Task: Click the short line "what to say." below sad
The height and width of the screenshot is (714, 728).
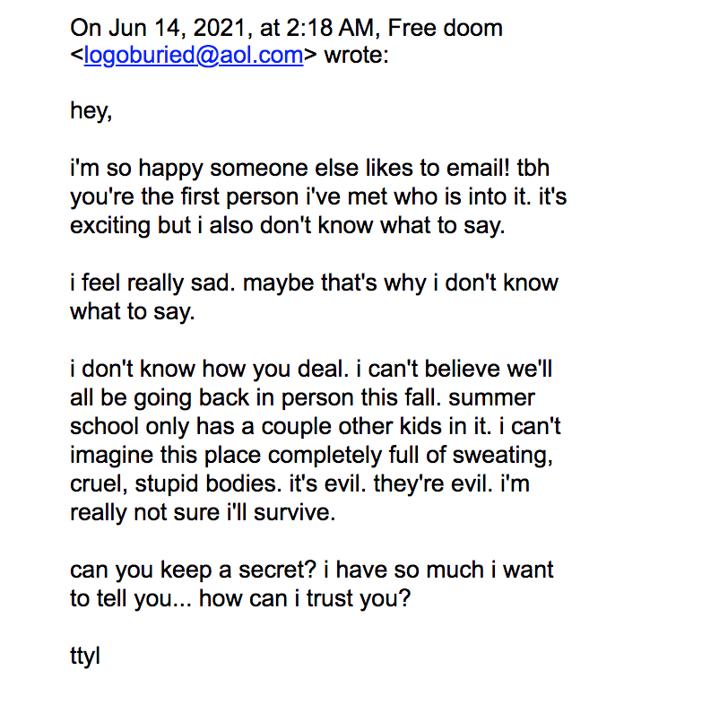Action: click(132, 311)
